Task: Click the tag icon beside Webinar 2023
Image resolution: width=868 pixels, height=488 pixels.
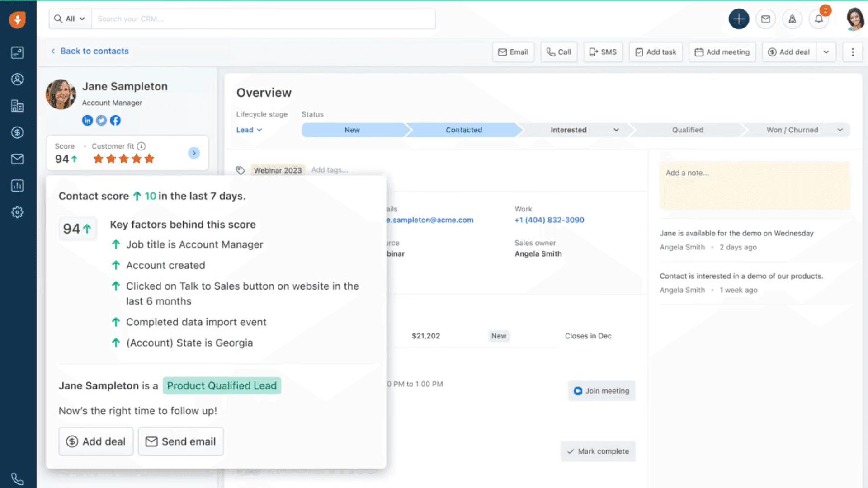Action: [x=241, y=170]
